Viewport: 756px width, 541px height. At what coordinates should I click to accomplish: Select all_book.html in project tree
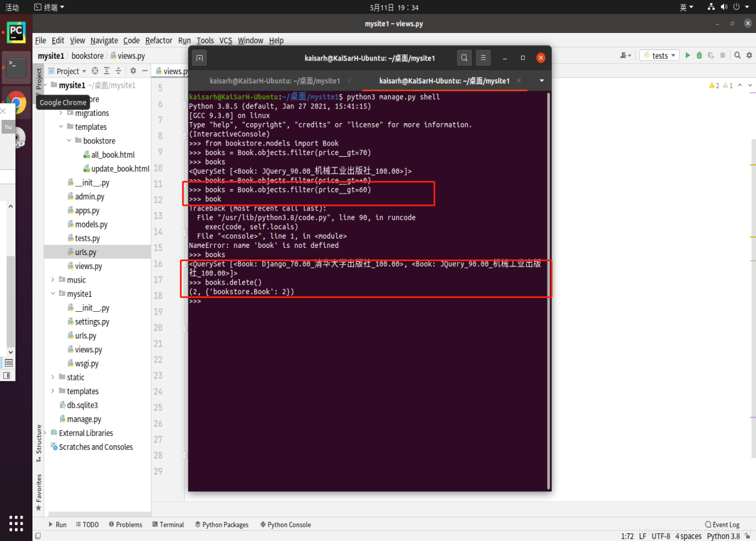coord(108,154)
